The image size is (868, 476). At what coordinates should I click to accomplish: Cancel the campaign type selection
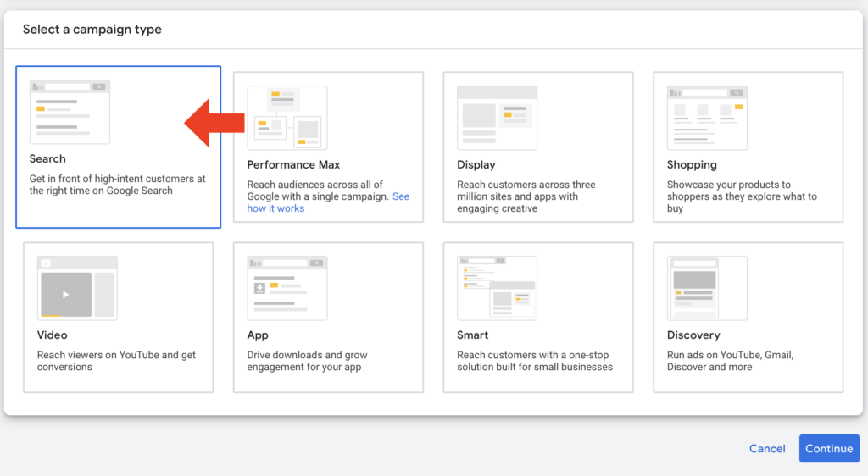pyautogui.click(x=767, y=449)
